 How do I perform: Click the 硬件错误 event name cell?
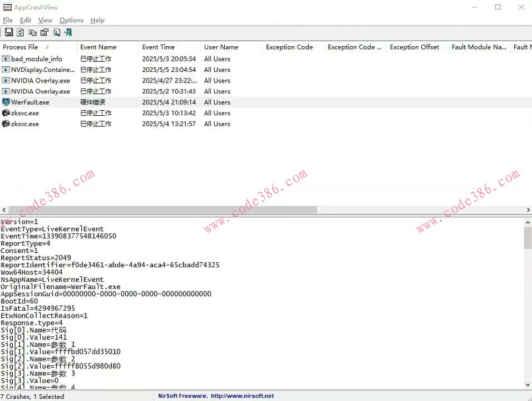[x=92, y=102]
